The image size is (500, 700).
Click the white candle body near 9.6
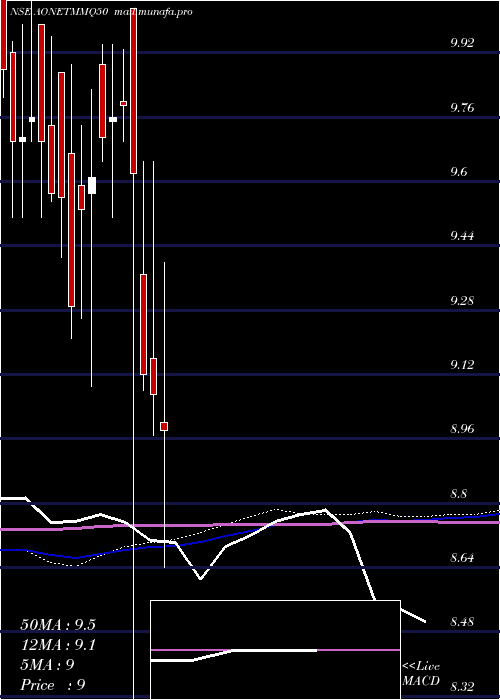click(92, 185)
